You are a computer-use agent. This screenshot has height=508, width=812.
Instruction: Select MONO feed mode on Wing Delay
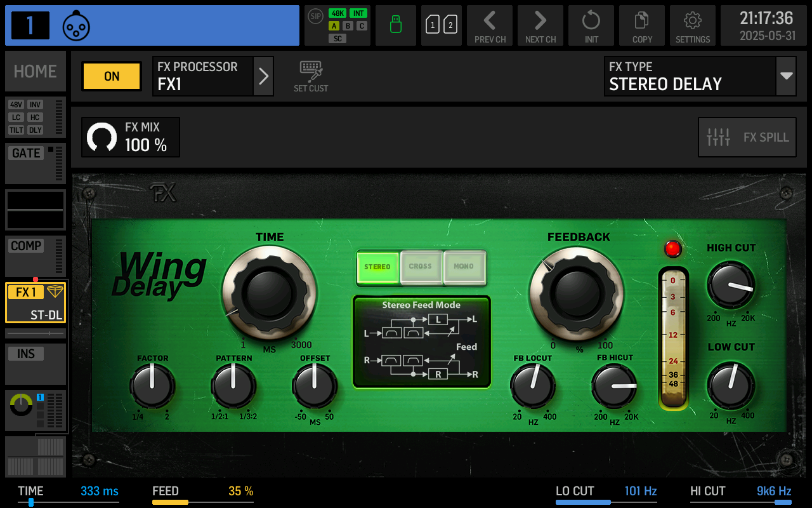(464, 267)
